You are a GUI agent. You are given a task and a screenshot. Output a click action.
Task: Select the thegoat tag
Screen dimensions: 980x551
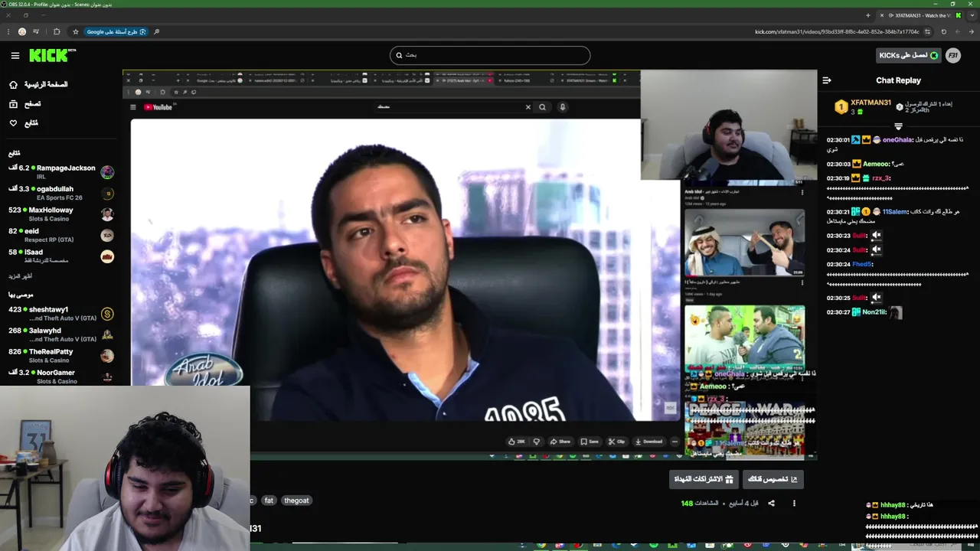point(296,500)
